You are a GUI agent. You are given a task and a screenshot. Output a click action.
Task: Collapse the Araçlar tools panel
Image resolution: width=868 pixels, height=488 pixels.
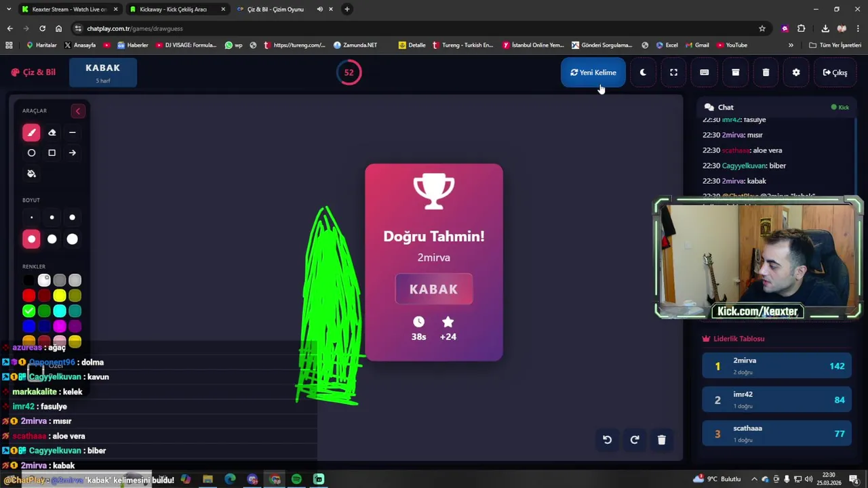(x=77, y=111)
